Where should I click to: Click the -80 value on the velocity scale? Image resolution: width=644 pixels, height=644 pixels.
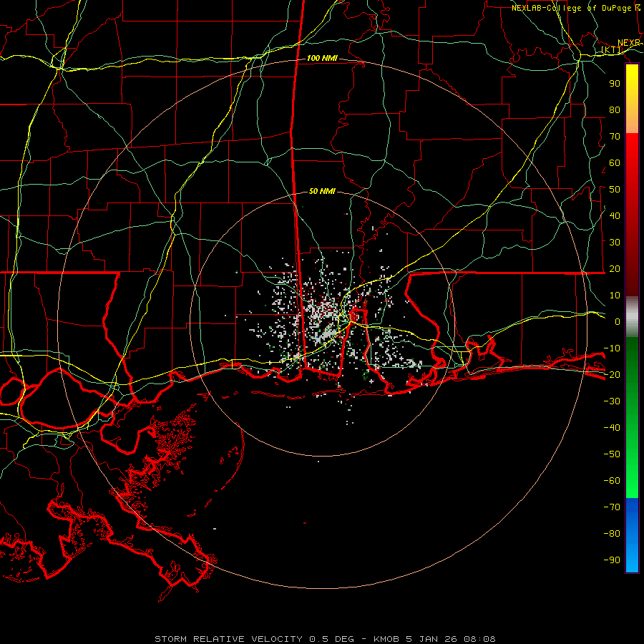(612, 534)
